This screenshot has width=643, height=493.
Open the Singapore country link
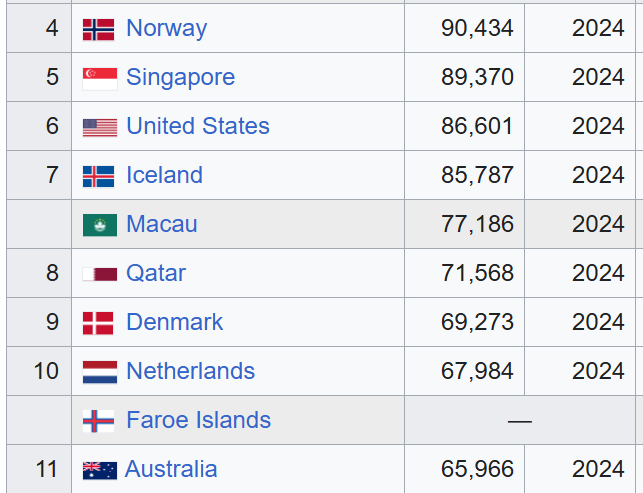180,77
